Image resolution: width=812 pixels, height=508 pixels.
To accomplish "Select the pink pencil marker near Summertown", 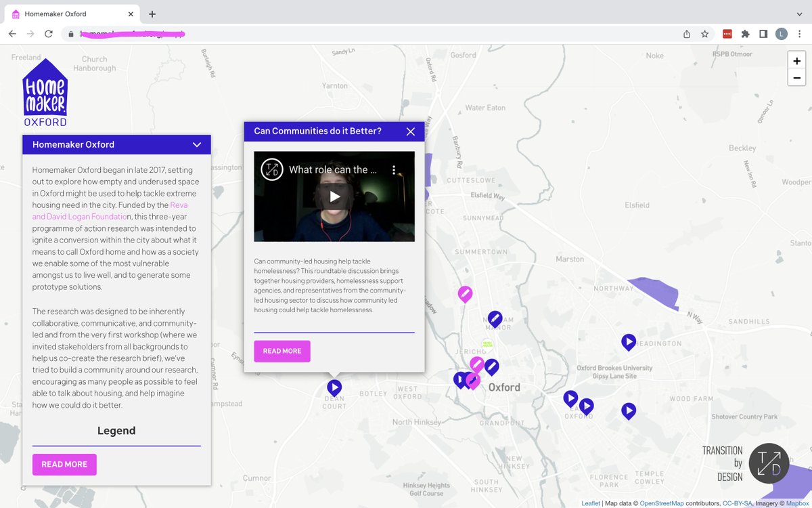I will coord(465,293).
